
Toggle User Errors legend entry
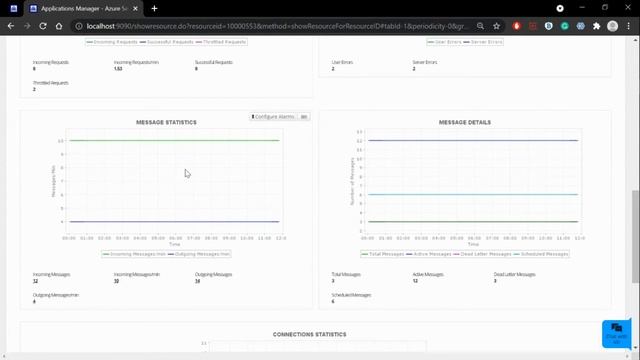[x=444, y=42]
